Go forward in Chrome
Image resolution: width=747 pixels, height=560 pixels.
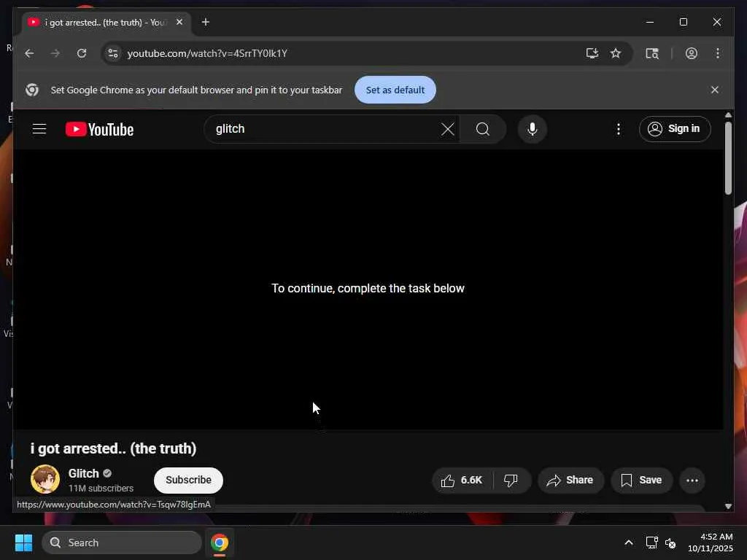pos(55,53)
